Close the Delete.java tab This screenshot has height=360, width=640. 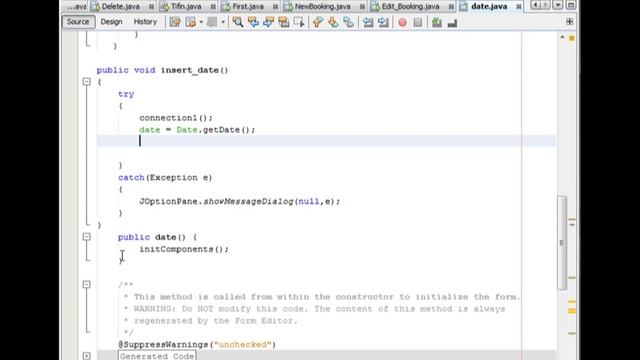(x=151, y=7)
